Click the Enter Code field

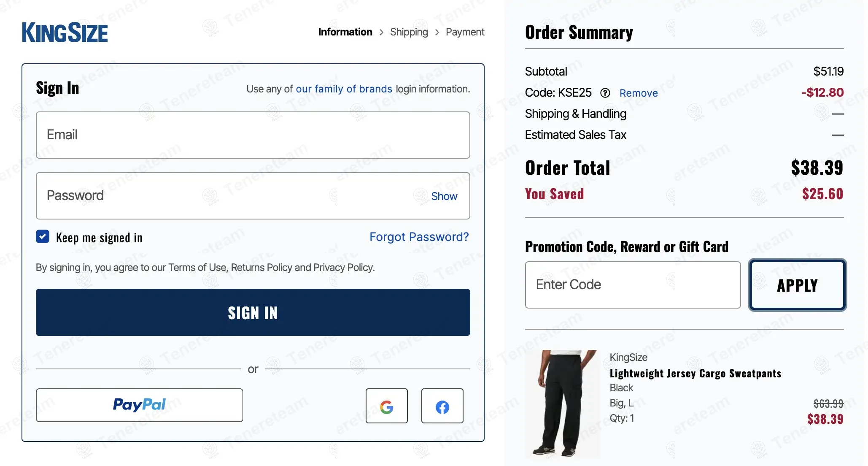pos(633,285)
